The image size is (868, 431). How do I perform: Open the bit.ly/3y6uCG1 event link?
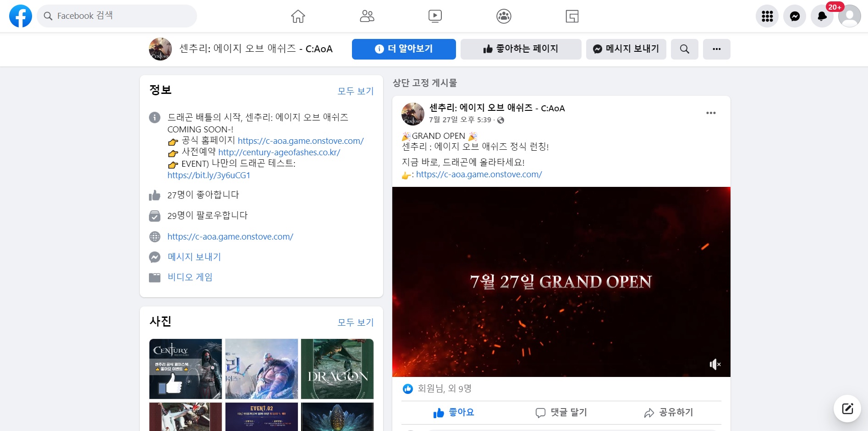(x=209, y=175)
